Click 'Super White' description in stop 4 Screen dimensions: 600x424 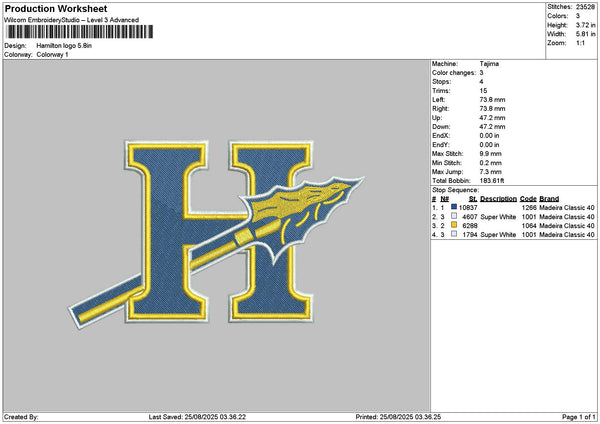(x=499, y=235)
